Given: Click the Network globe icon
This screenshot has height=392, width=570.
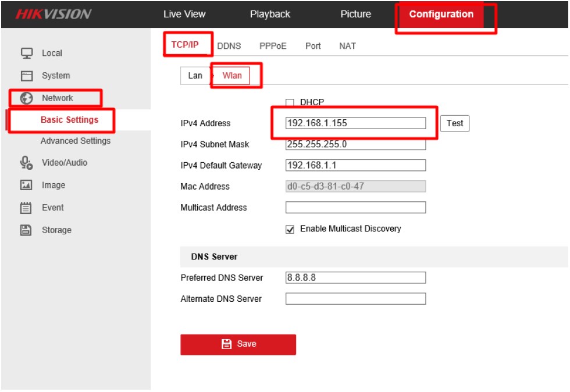Looking at the screenshot, I should pyautogui.click(x=27, y=98).
